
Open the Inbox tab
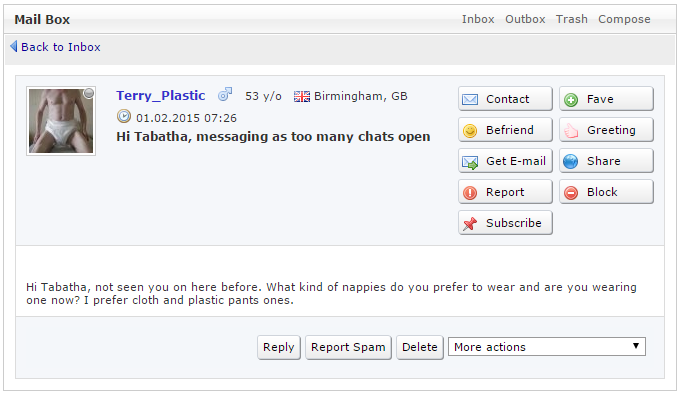click(478, 19)
